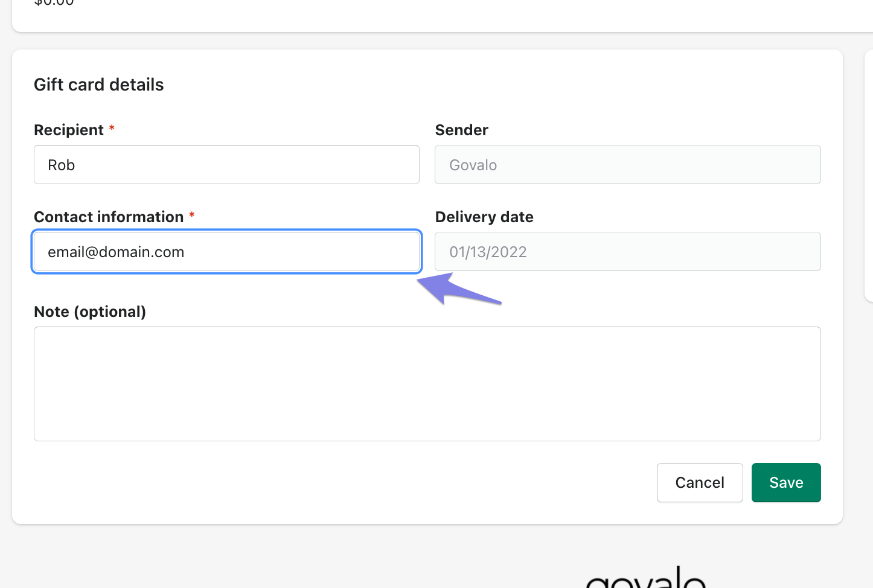Click the Recipient name field containing Rob
Image resolution: width=873 pixels, height=588 pixels.
coord(226,165)
